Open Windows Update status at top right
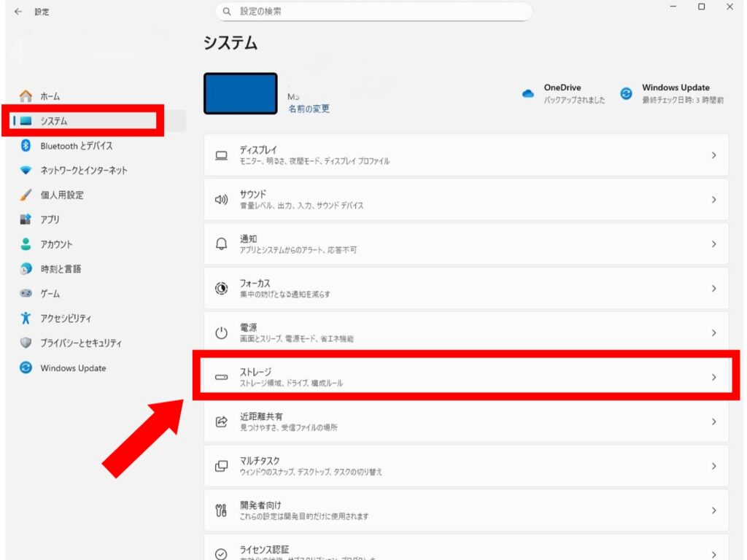This screenshot has width=747, height=560. tap(683, 94)
